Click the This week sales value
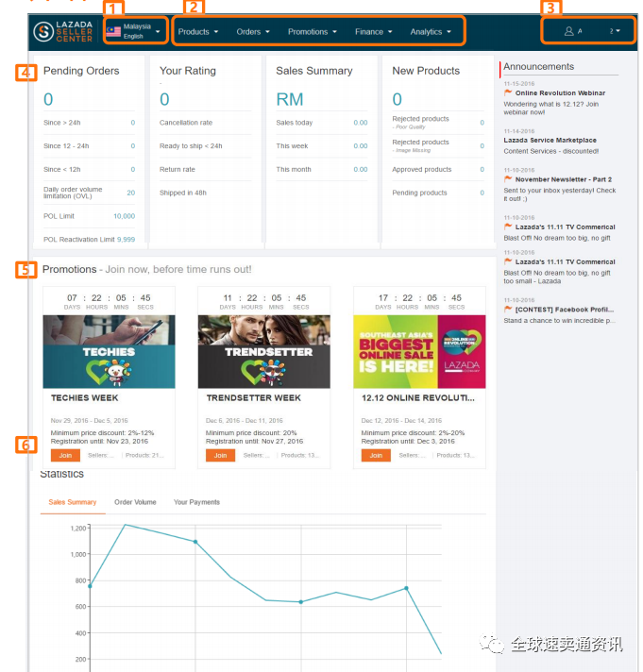 pos(361,146)
